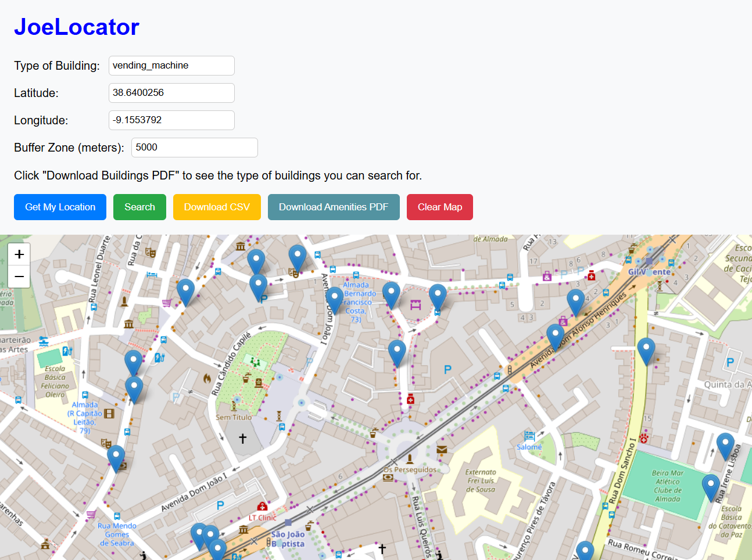The image size is (752, 560).
Task: Click the JoeLocator title heading
Action: [x=77, y=27]
